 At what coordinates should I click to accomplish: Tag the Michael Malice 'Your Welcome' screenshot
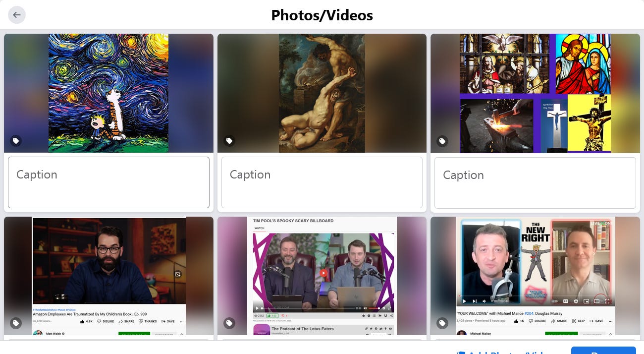[x=442, y=323]
